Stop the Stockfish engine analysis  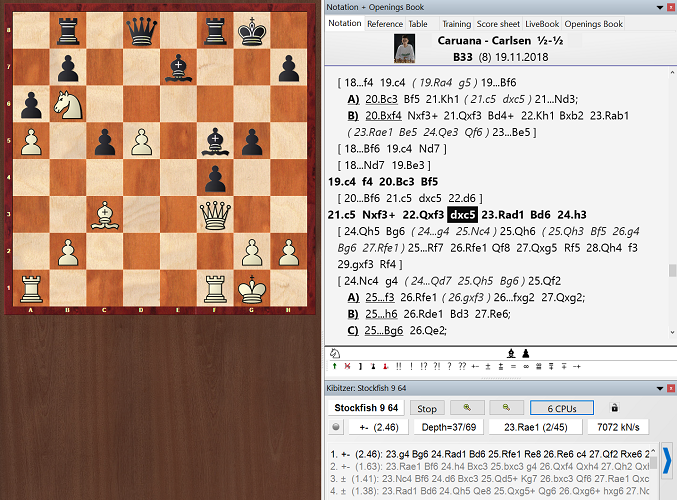click(x=427, y=408)
